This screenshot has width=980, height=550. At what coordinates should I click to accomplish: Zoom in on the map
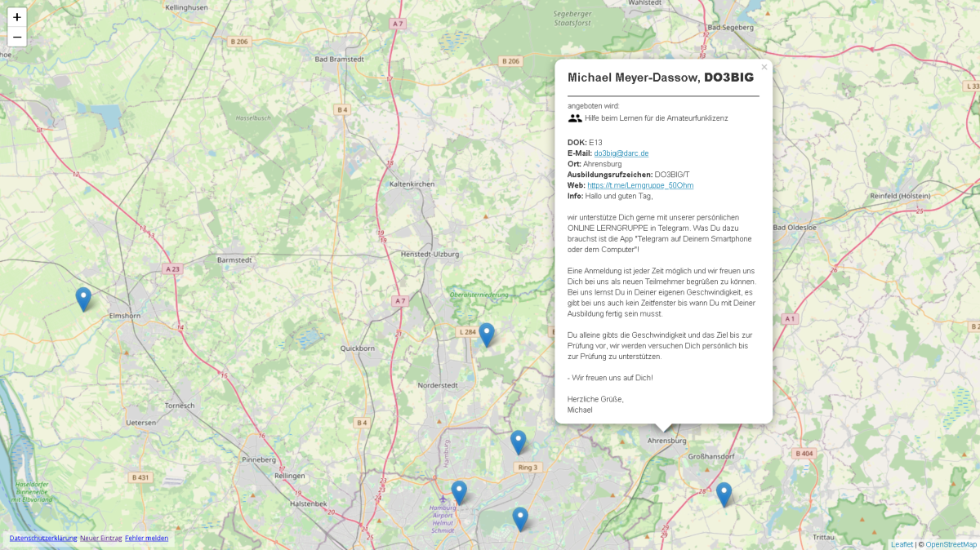[17, 16]
